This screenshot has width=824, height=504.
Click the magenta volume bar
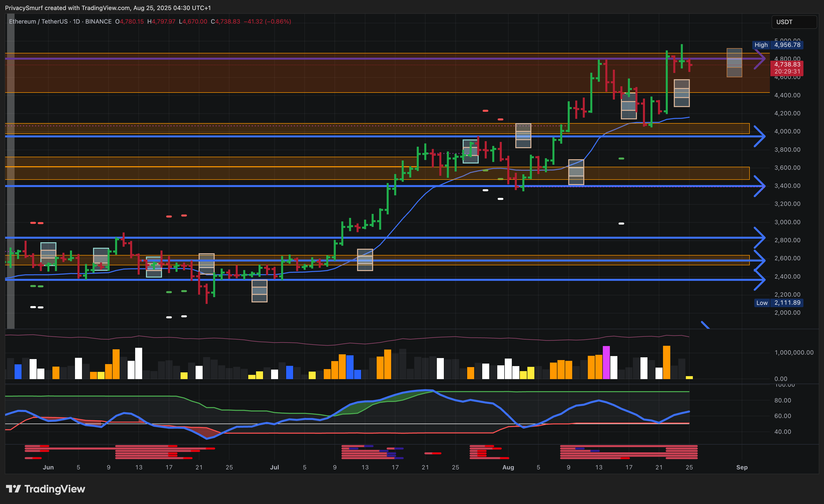[x=606, y=363]
